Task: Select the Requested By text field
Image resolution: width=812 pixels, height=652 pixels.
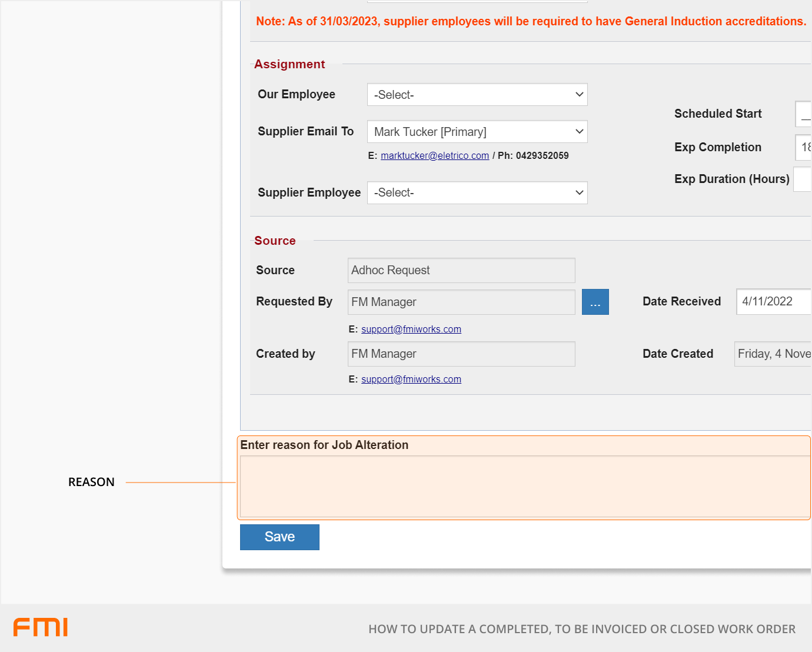Action: tap(461, 302)
